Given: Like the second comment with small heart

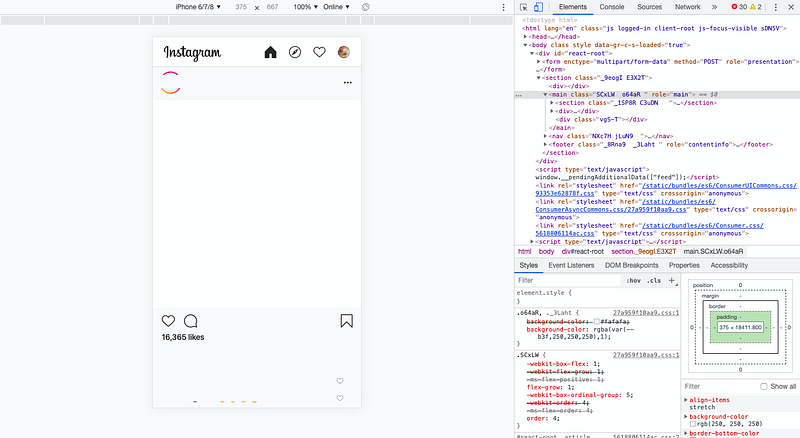Looking at the screenshot, I should pos(340,398).
